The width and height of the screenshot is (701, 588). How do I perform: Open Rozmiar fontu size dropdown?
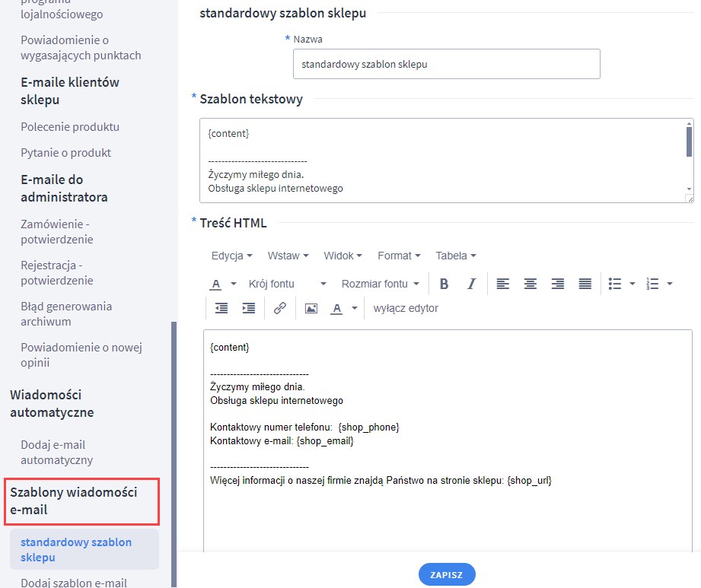[x=381, y=284]
